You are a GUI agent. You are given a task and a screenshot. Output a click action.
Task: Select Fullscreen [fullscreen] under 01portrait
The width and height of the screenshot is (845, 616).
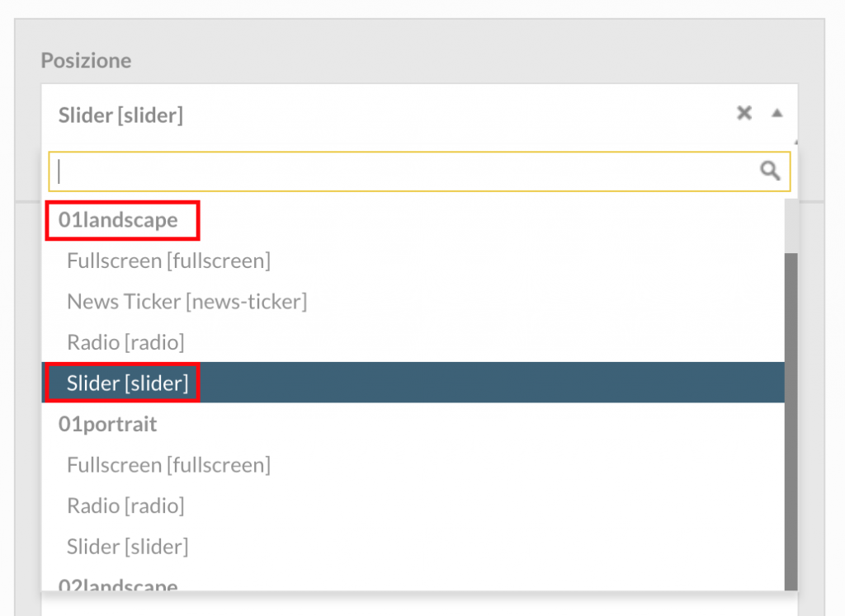click(x=168, y=465)
